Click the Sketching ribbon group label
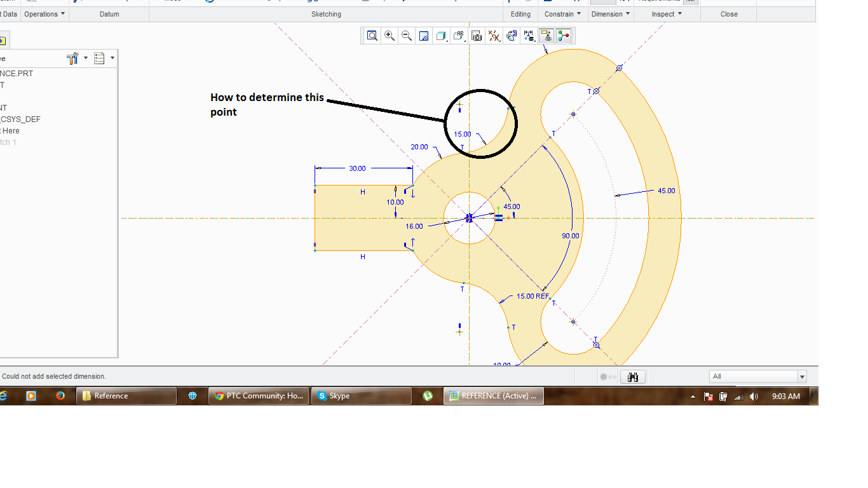Image resolution: width=868 pixels, height=488 pixels. (x=326, y=14)
